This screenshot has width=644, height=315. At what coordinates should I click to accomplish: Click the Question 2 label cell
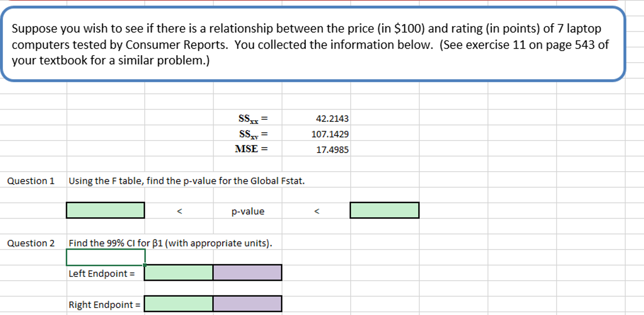pyautogui.click(x=31, y=243)
